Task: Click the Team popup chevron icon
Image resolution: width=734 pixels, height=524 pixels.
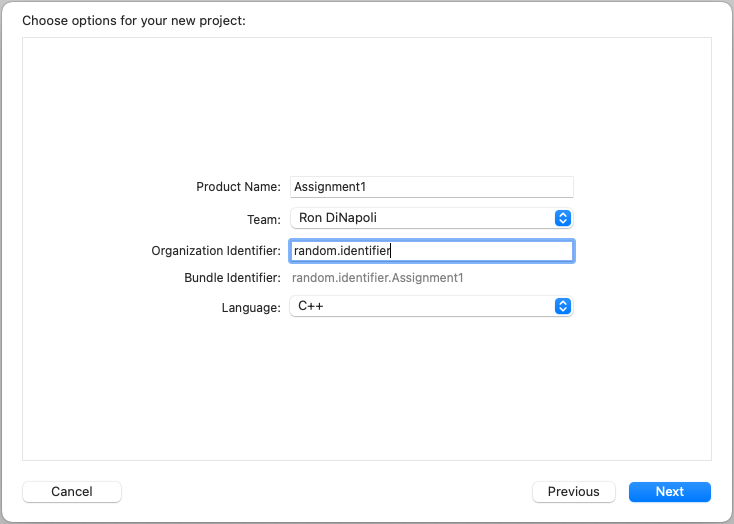Action: click(x=562, y=218)
